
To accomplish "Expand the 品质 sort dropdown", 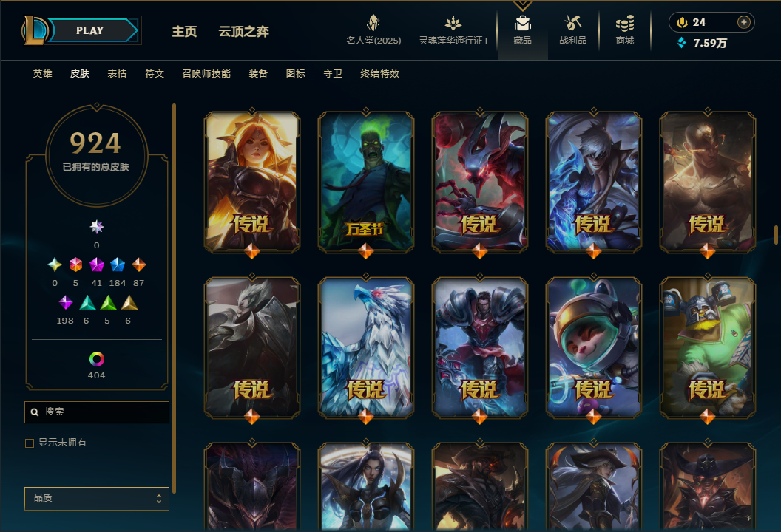I will 97,498.
